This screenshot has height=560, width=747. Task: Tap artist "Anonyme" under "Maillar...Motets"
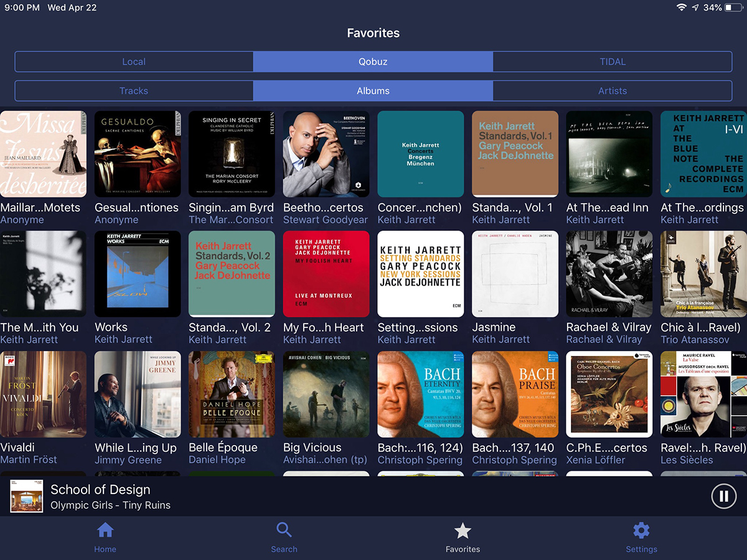coord(22,220)
